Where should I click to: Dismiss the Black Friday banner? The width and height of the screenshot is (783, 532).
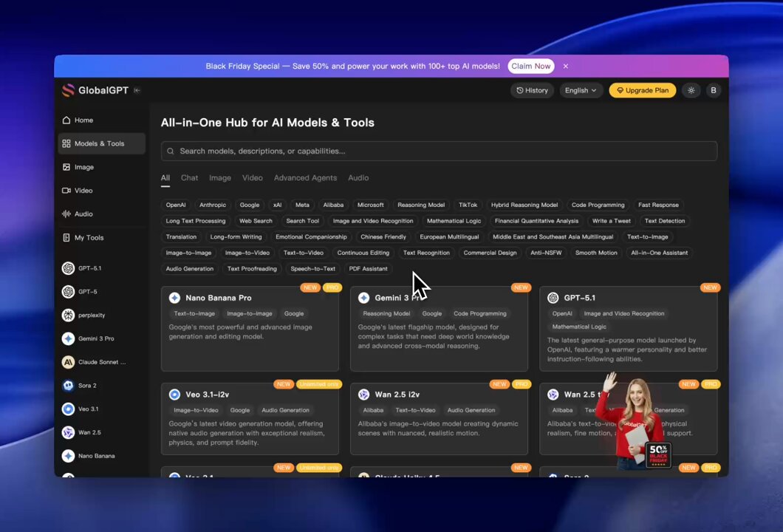pos(566,66)
